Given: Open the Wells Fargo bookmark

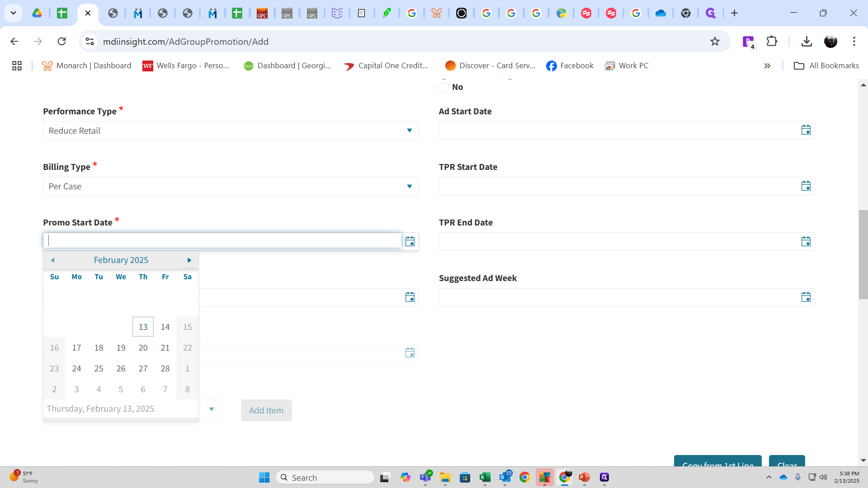Looking at the screenshot, I should [186, 66].
